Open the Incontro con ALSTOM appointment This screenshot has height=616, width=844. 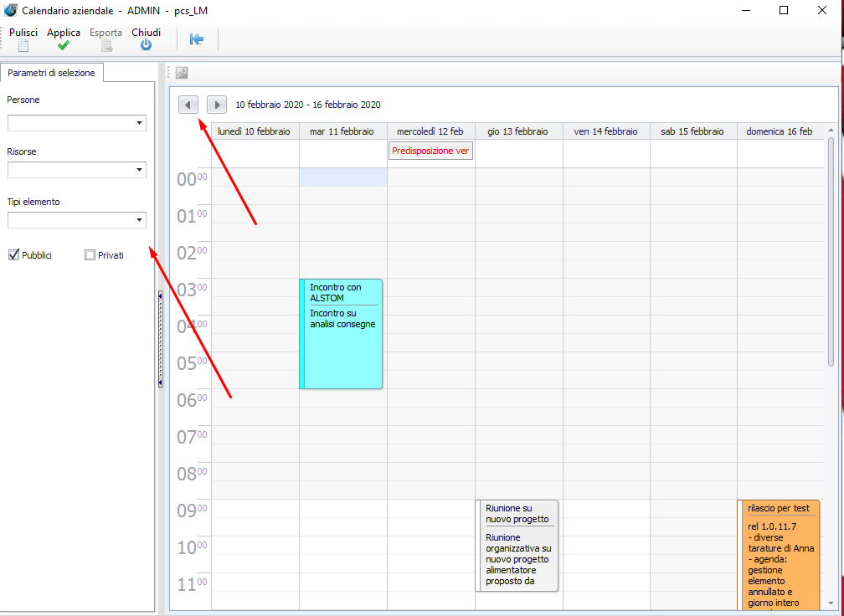(342, 335)
